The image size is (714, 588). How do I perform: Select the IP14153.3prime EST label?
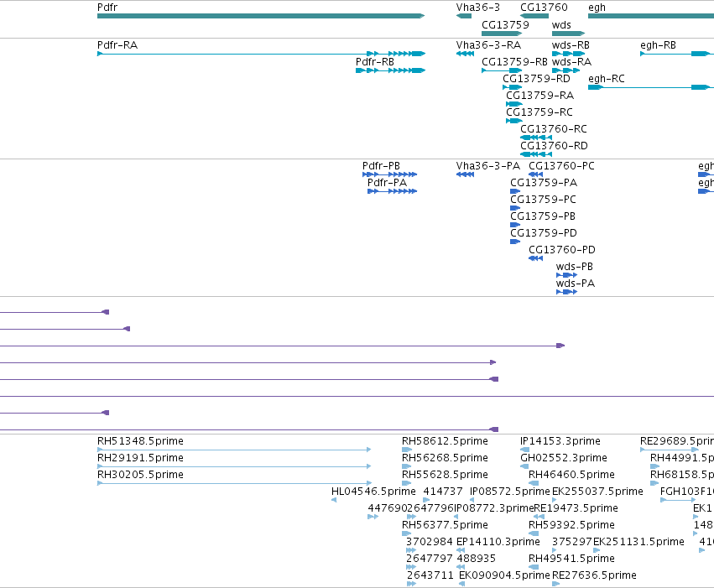560,441
